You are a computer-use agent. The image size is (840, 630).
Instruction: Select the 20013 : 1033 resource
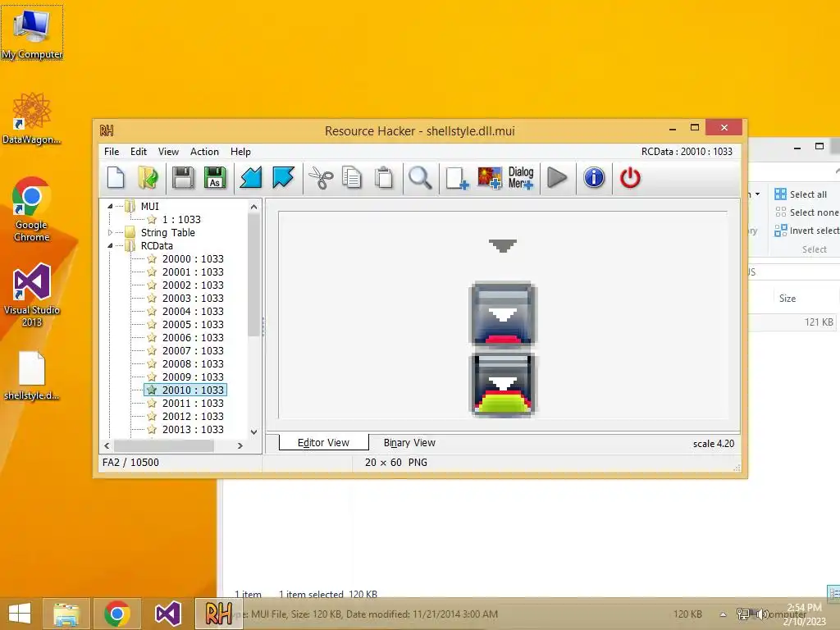[193, 430]
